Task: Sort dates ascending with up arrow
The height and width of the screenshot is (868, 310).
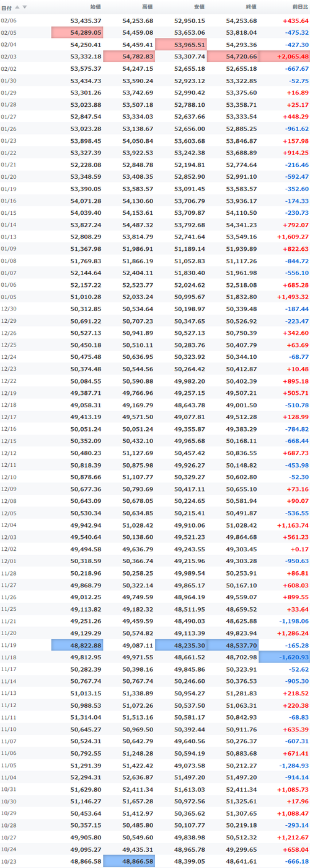Action: point(17,7)
